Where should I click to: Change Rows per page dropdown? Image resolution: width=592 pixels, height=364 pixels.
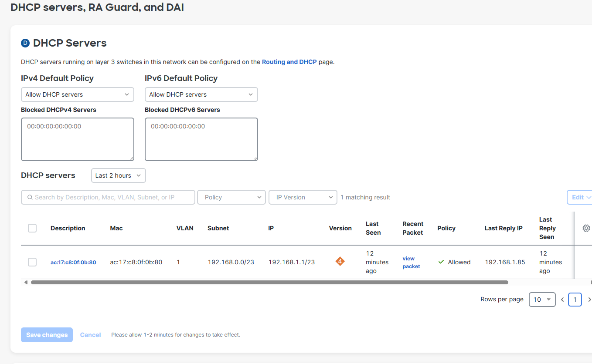[542, 300]
